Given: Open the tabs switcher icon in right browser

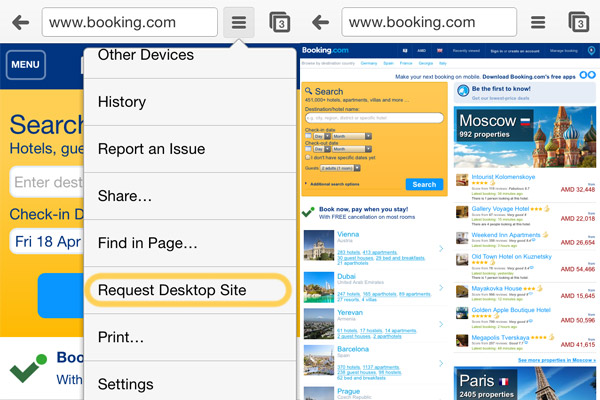Looking at the screenshot, I should 579,23.
